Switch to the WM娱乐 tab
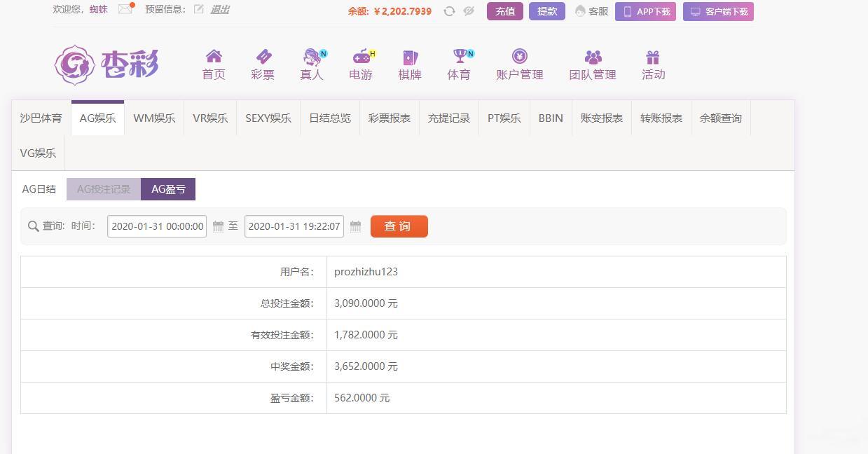This screenshot has width=868, height=454. tap(154, 118)
